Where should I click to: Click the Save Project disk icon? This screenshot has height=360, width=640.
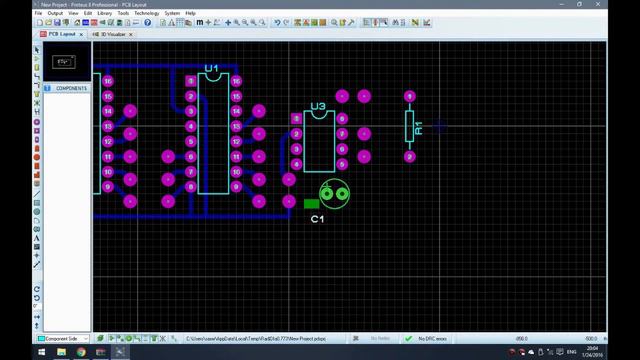point(57,23)
